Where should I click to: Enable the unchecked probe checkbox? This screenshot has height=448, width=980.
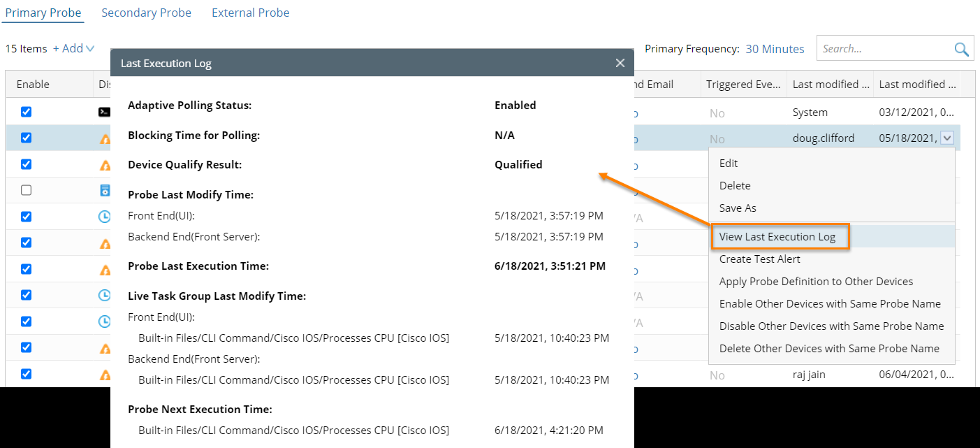click(x=26, y=190)
